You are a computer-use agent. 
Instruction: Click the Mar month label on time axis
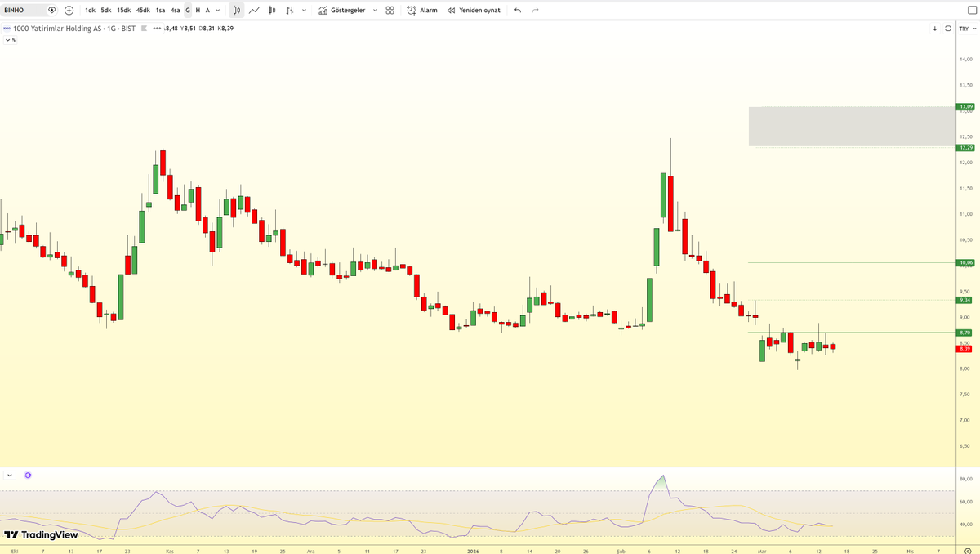(761, 552)
